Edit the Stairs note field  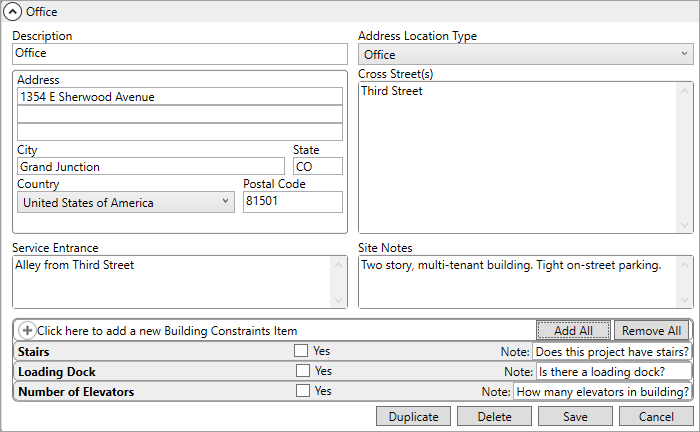[612, 352]
